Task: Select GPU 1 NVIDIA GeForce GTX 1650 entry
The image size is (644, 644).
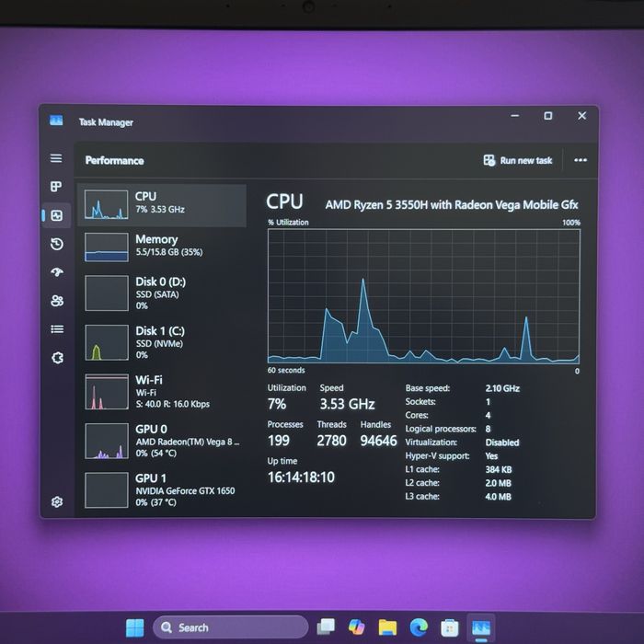Action: [162, 490]
